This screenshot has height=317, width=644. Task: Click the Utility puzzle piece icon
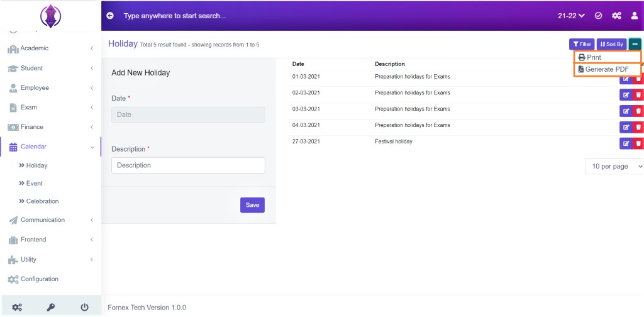[x=13, y=260]
